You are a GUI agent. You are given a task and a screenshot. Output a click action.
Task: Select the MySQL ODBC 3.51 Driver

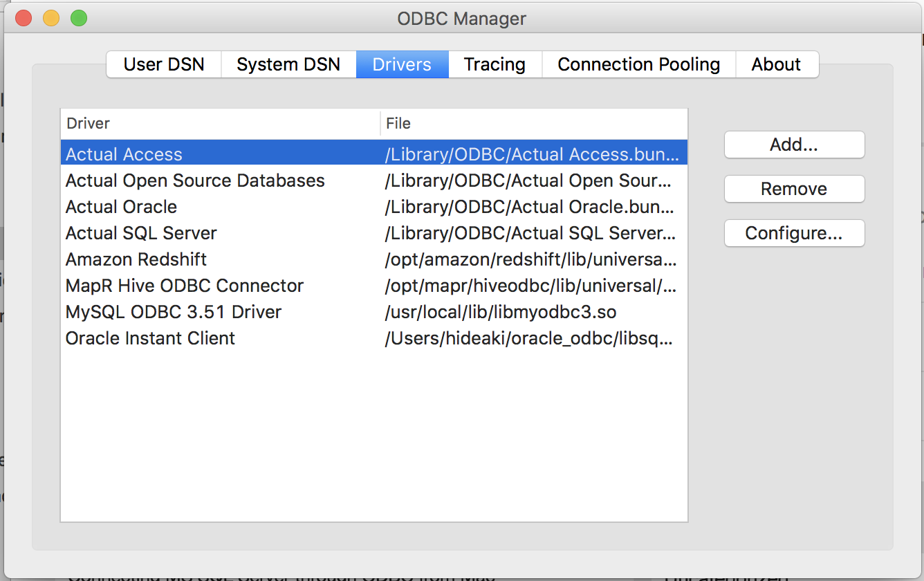(x=207, y=311)
